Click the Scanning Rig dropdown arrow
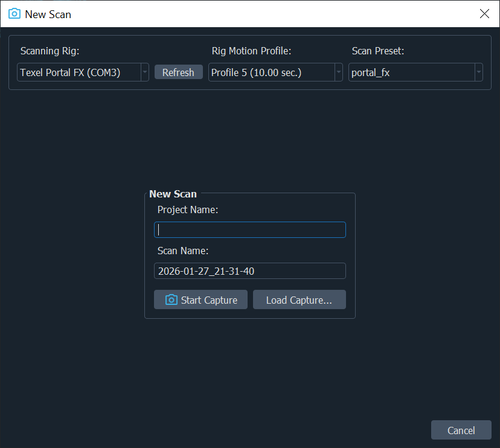Screen dimensions: 500x448 pyautogui.click(x=144, y=72)
